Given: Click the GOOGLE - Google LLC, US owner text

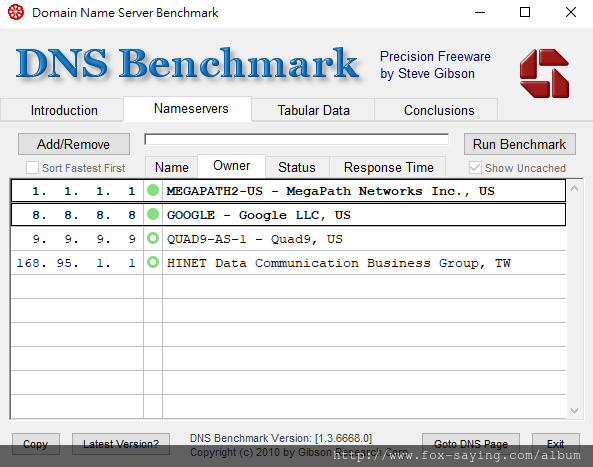Looking at the screenshot, I should (259, 215).
